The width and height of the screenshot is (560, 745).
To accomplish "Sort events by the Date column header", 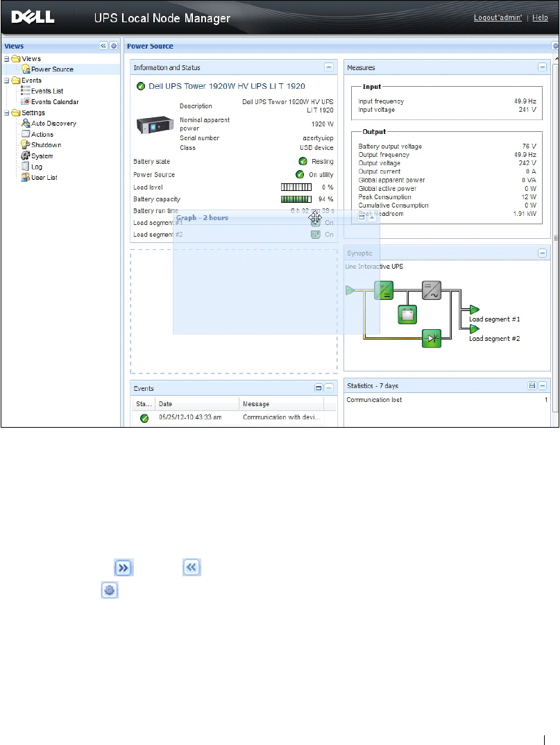I will pyautogui.click(x=197, y=404).
